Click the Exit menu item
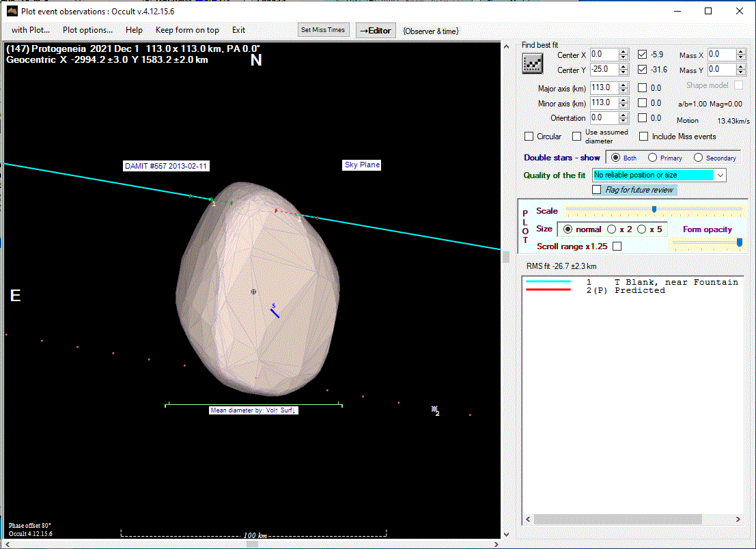This screenshot has height=549, width=756. tap(238, 30)
